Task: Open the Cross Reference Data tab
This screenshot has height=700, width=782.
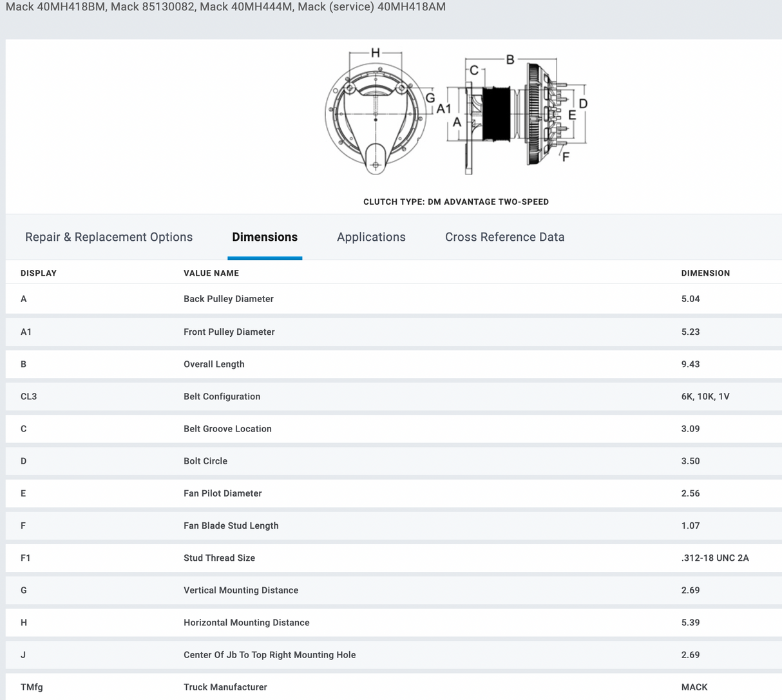Action: [x=504, y=237]
